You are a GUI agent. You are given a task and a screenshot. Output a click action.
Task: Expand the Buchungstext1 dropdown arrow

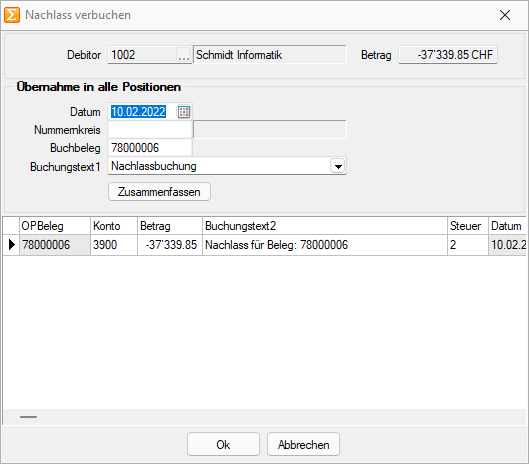click(x=338, y=166)
